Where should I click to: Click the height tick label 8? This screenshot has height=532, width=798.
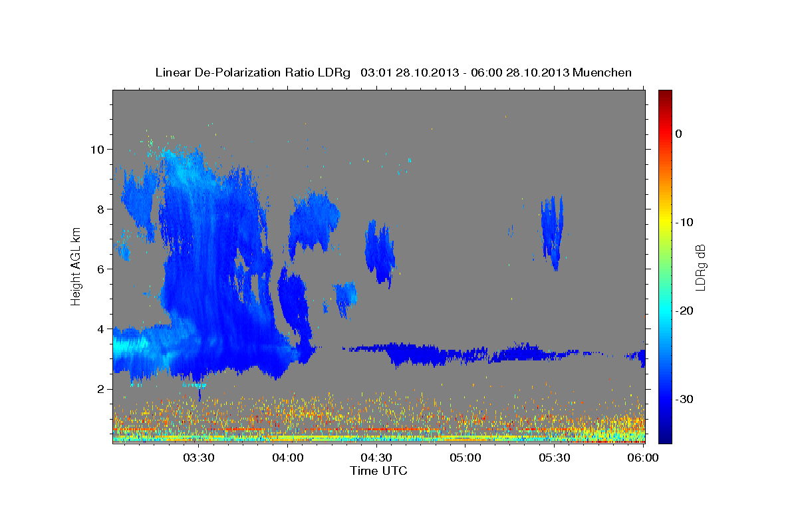coord(102,209)
